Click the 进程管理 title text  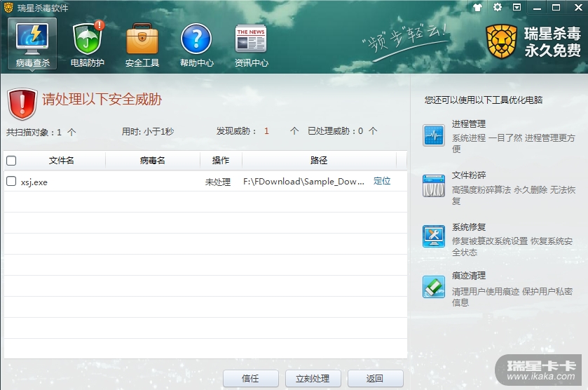coord(469,124)
